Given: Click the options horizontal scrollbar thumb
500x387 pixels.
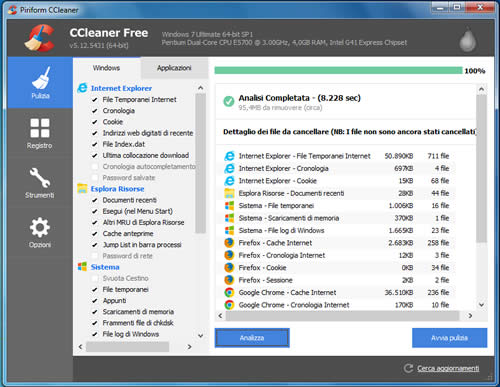Looking at the screenshot, I should pyautogui.click(x=127, y=347).
